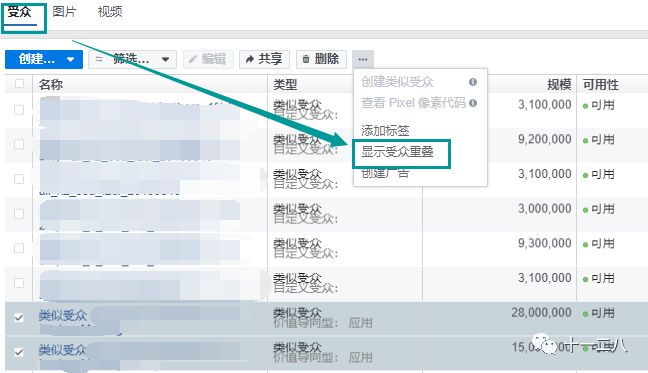Check the first row with size 3,100,000
Screen dimensions: 648x373
(x=19, y=110)
